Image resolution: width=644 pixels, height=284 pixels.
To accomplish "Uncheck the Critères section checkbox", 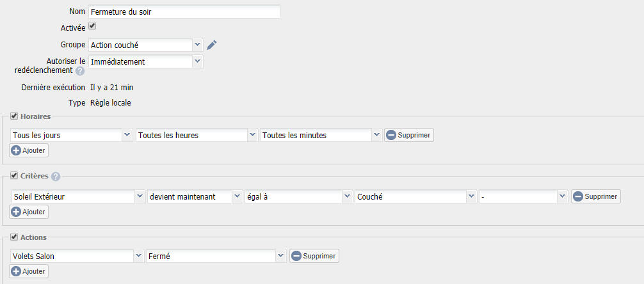I will pyautogui.click(x=13, y=176).
